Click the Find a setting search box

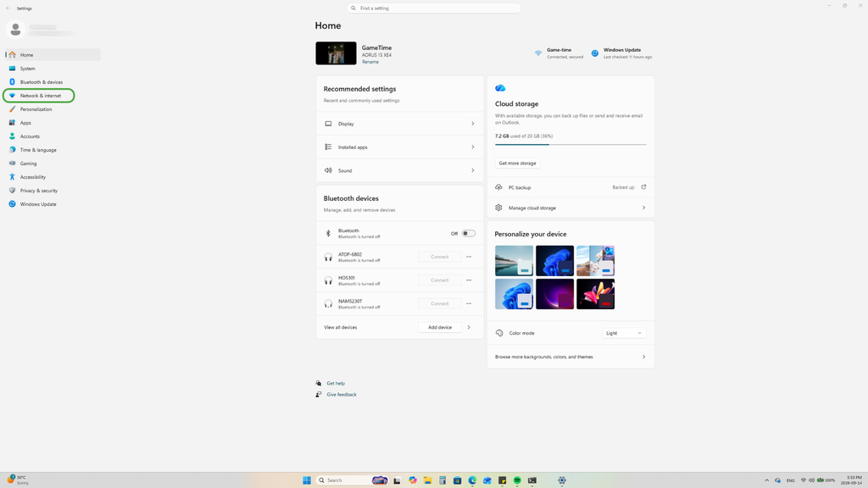coord(434,8)
